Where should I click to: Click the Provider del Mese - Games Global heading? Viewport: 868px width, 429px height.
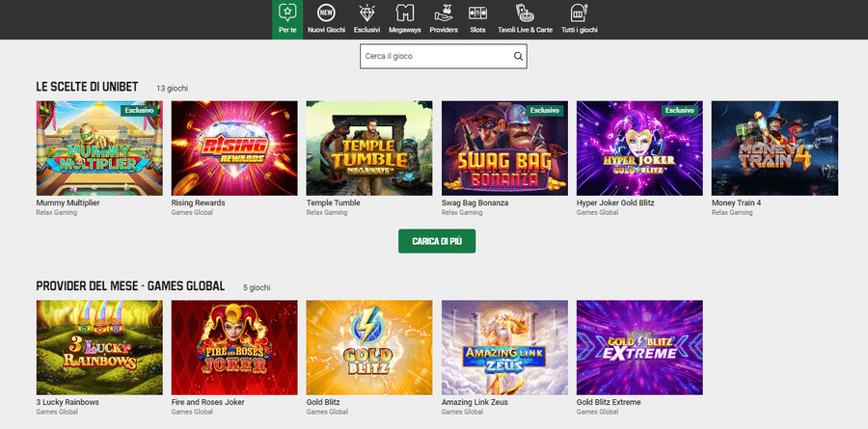[x=130, y=286]
